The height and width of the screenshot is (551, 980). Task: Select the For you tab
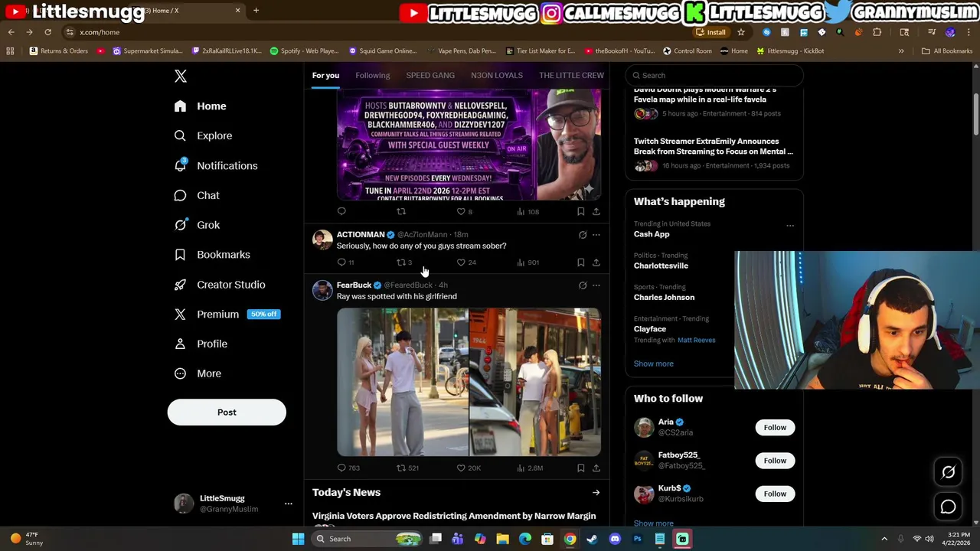(325, 75)
